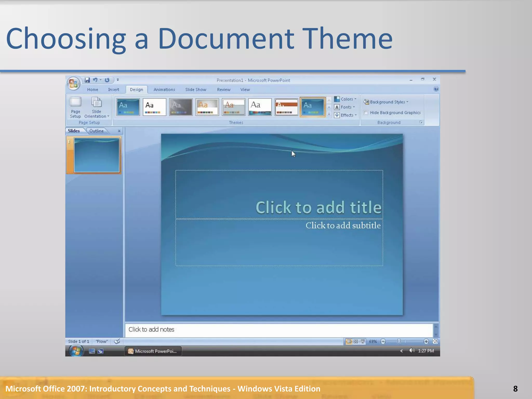Click Microsoft PowerPoint taskbar button
This screenshot has height=399, width=532.
click(153, 351)
